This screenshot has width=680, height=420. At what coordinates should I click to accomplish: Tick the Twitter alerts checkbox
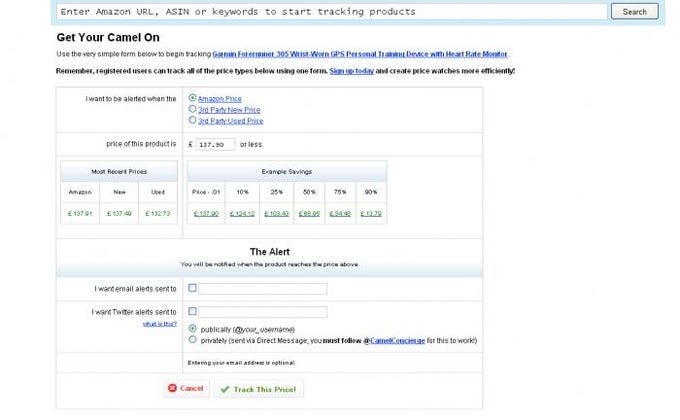192,312
